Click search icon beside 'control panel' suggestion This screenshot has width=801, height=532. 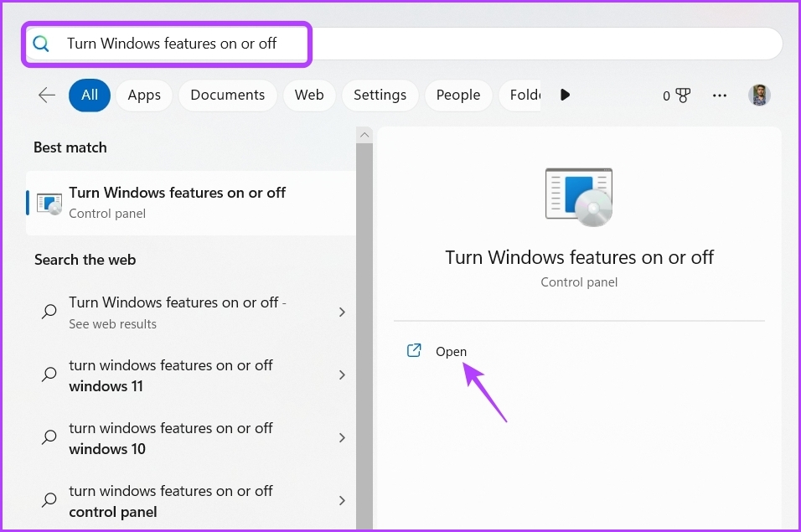pyautogui.click(x=49, y=500)
